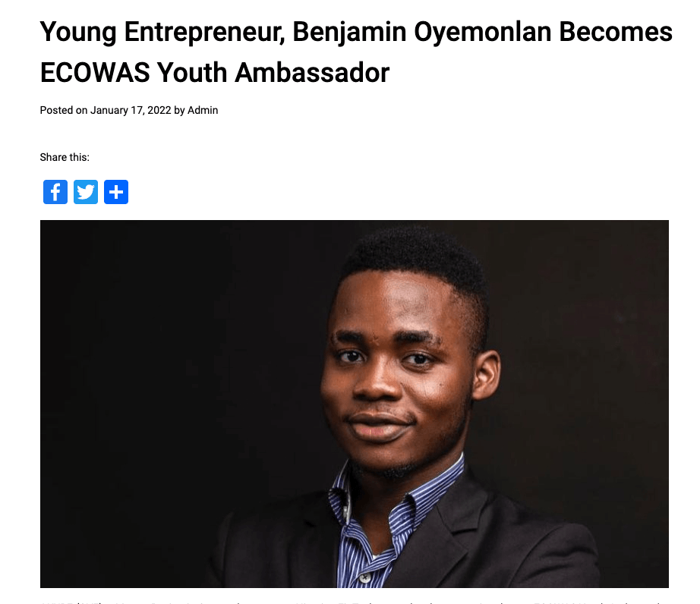This screenshot has width=700, height=604.
Task: Open the Admin author link
Action: 203,110
